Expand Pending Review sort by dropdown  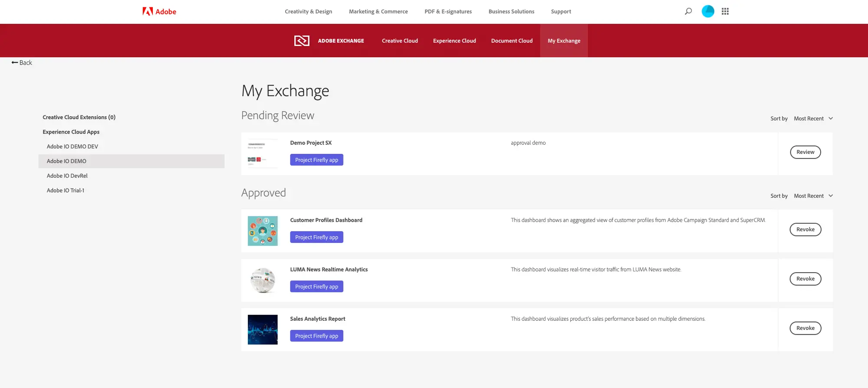point(813,118)
